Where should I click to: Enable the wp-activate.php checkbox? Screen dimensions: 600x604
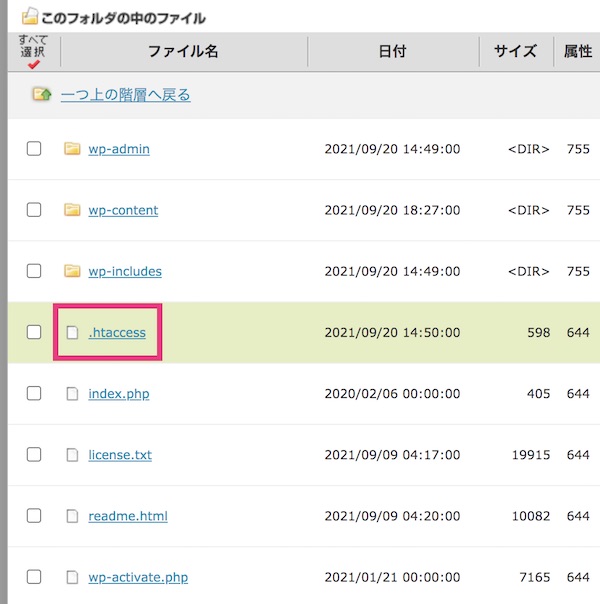[x=34, y=577]
